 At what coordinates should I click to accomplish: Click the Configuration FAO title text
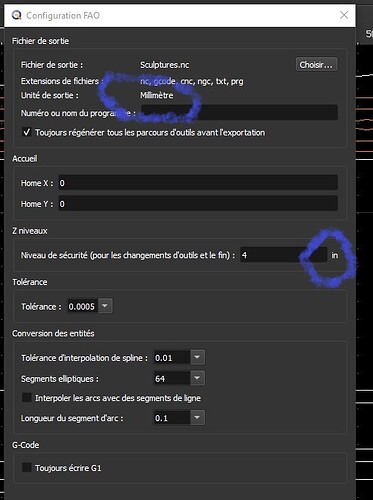coord(63,15)
